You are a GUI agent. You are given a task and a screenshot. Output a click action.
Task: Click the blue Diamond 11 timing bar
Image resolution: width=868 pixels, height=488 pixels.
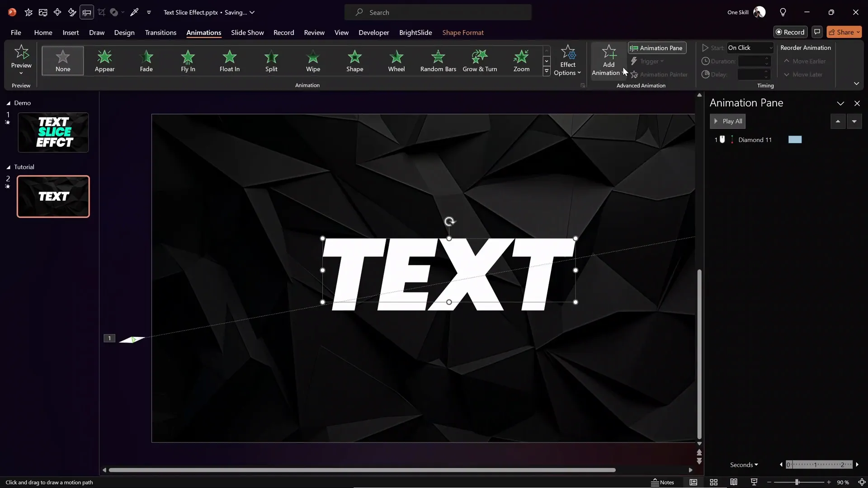pyautogui.click(x=795, y=140)
